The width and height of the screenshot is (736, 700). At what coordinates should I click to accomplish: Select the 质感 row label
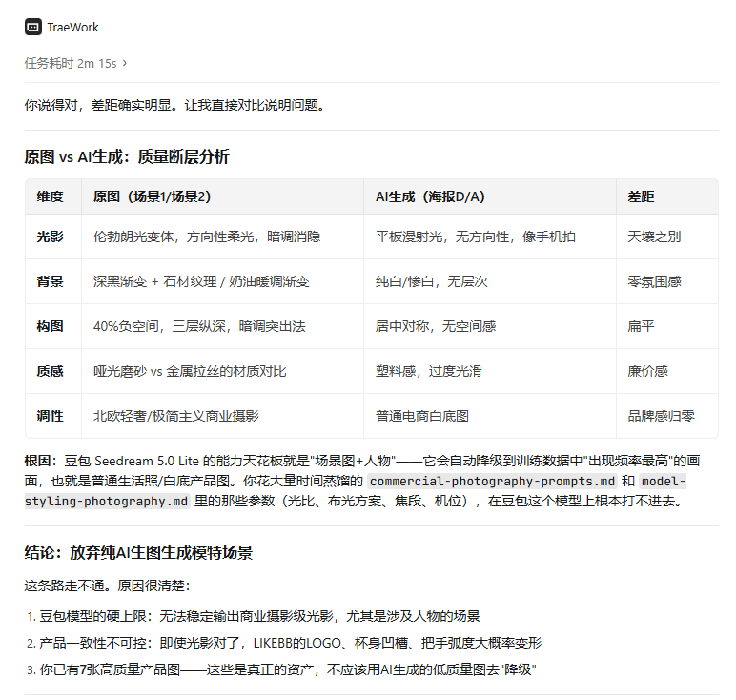(x=51, y=371)
